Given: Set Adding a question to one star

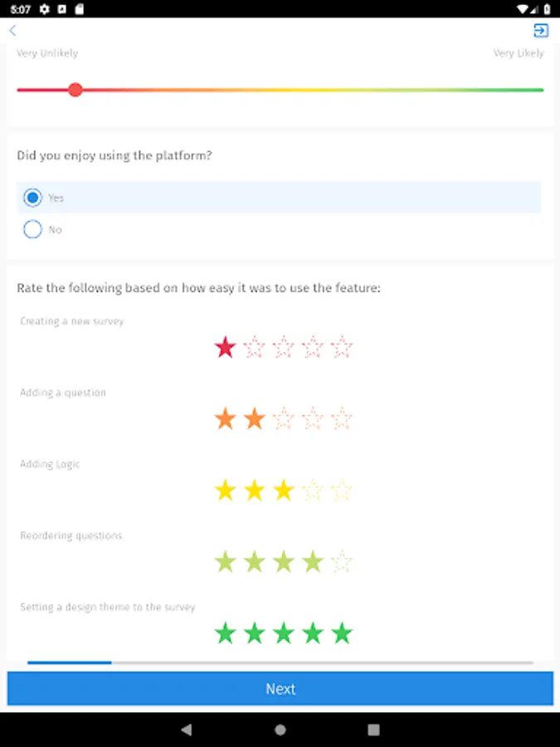Looking at the screenshot, I should (226, 419).
